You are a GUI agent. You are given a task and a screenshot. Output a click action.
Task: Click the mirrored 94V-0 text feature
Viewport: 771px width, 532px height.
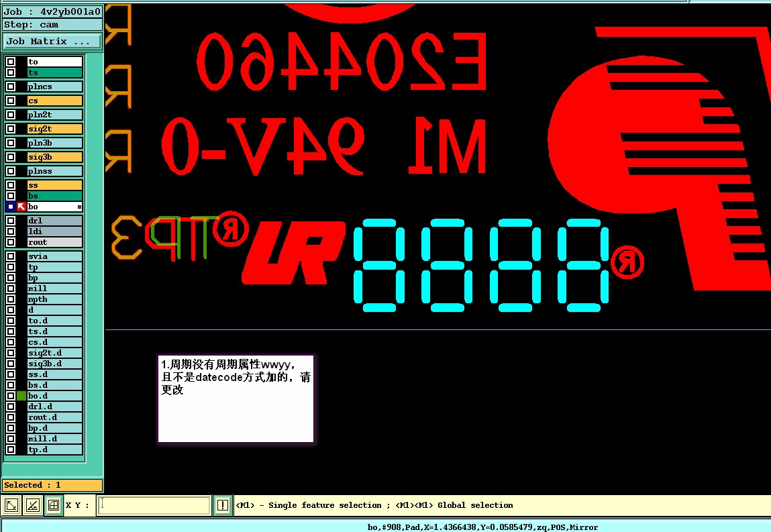[x=263, y=146]
